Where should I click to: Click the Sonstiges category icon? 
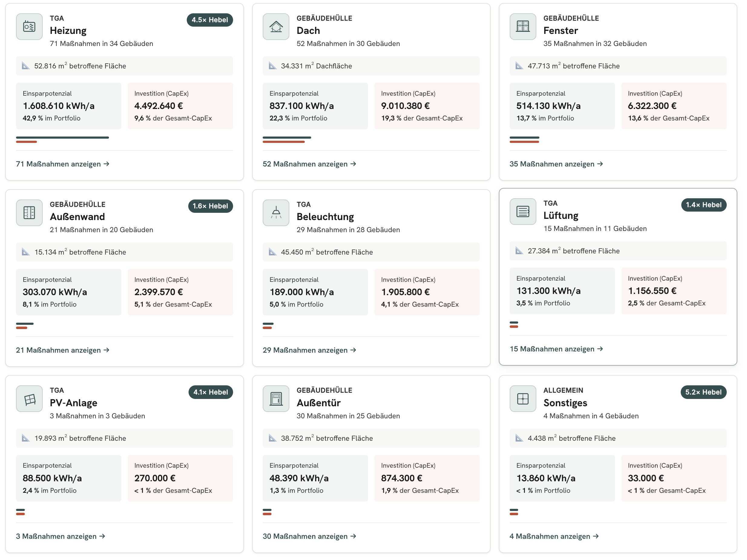pyautogui.click(x=523, y=399)
